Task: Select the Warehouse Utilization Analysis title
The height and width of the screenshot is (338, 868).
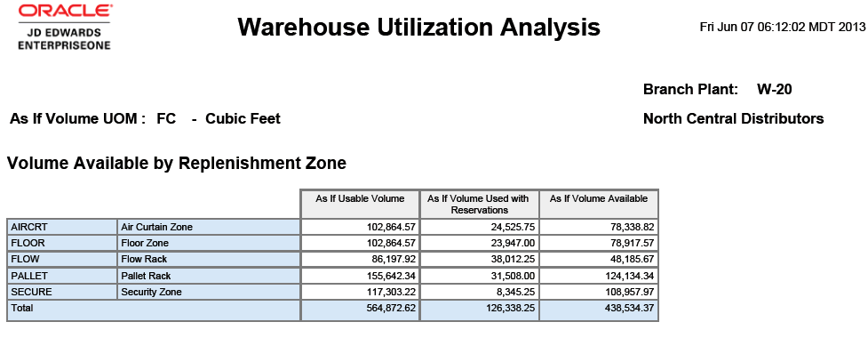Action: pyautogui.click(x=419, y=27)
